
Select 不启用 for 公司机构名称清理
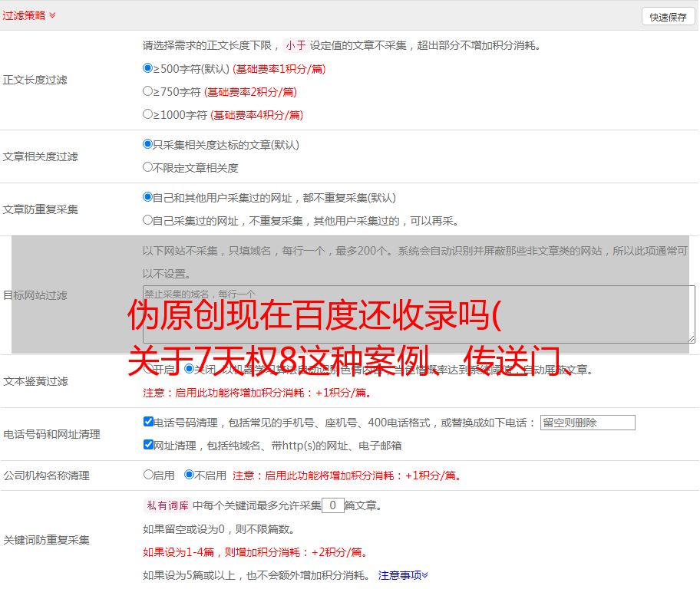tap(189, 475)
